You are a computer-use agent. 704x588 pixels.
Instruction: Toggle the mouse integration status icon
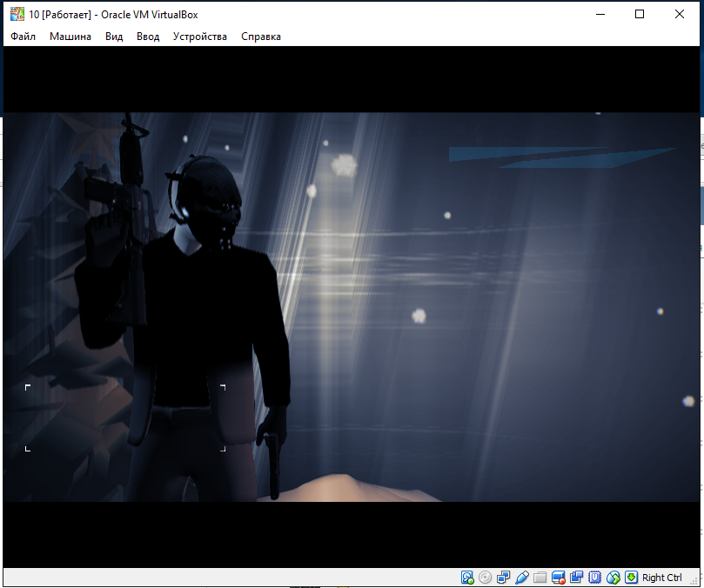point(613,578)
